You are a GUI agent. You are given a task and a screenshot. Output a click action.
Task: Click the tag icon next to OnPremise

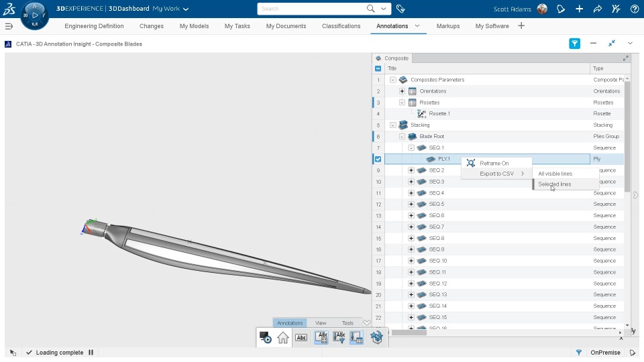point(633,352)
